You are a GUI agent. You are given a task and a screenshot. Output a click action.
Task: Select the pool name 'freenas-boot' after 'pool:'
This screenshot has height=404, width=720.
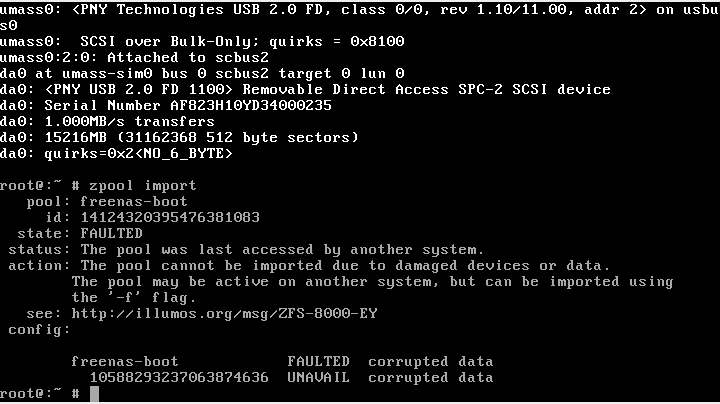pos(134,202)
